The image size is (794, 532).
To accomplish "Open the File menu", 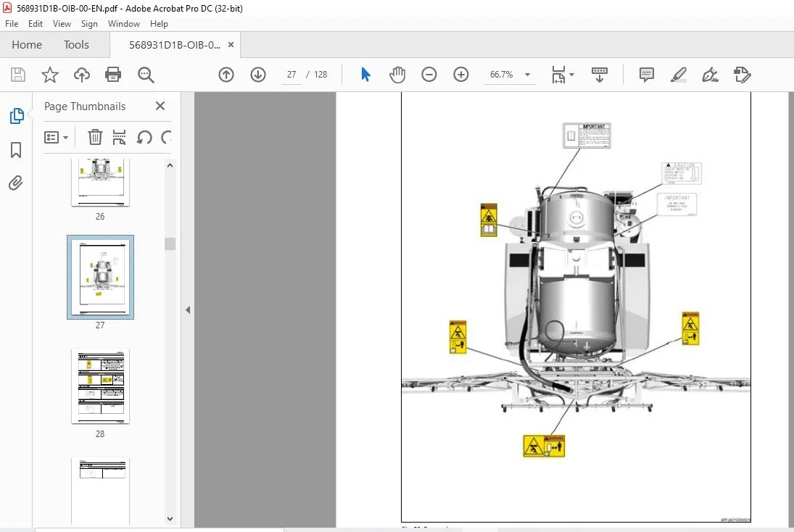I will coord(12,24).
